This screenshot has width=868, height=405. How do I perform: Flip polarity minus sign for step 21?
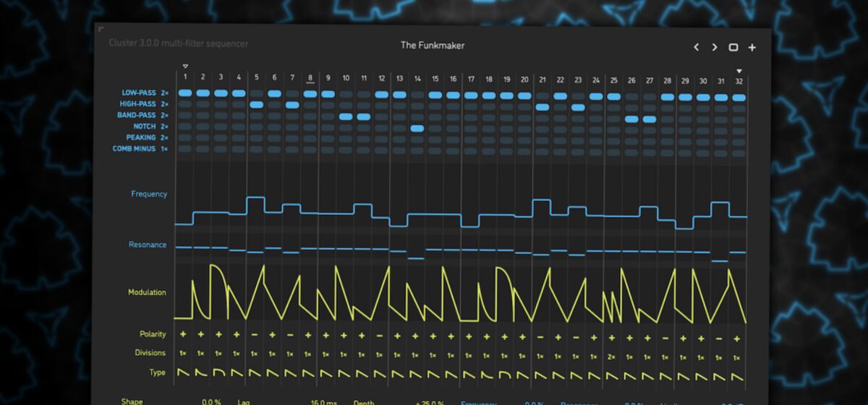[x=540, y=337]
